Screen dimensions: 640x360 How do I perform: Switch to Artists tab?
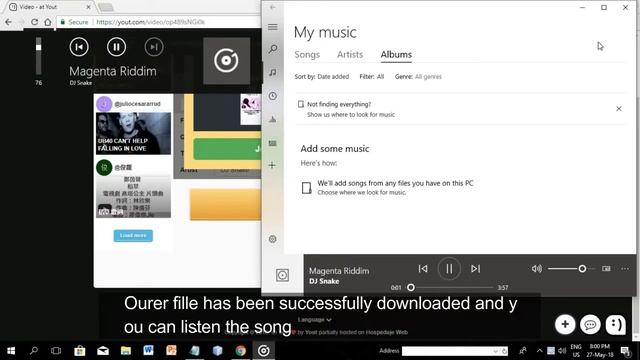click(x=350, y=55)
